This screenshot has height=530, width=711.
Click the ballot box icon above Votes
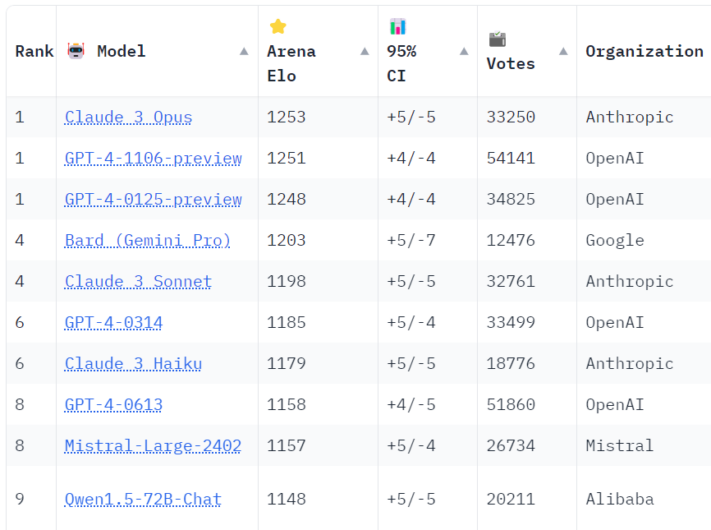pos(497,39)
